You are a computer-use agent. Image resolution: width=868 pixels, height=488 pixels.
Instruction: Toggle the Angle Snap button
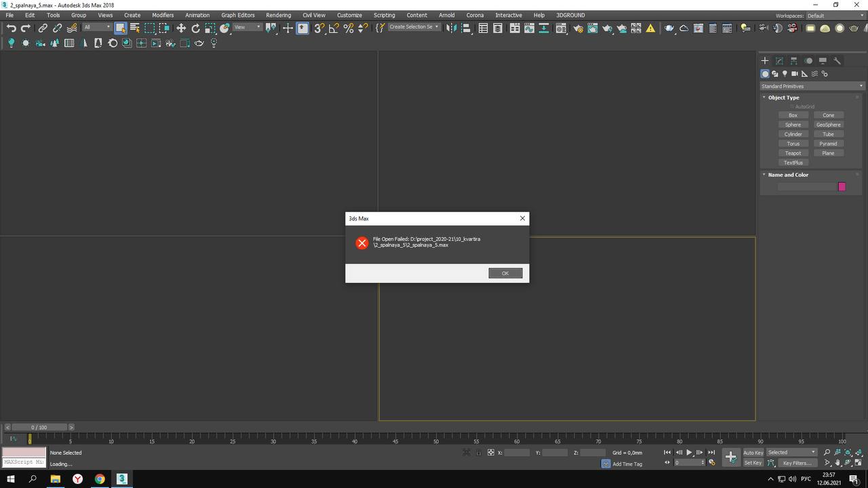(334, 28)
